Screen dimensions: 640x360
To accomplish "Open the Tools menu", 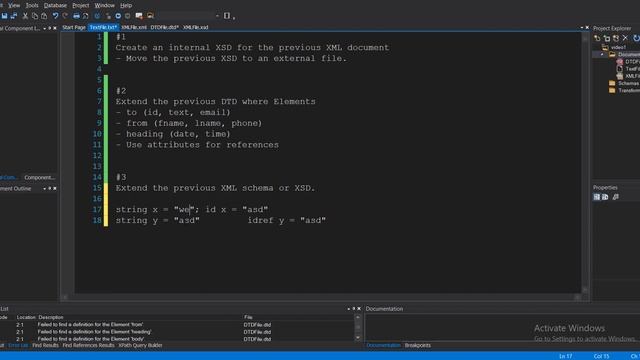I will (32, 5).
